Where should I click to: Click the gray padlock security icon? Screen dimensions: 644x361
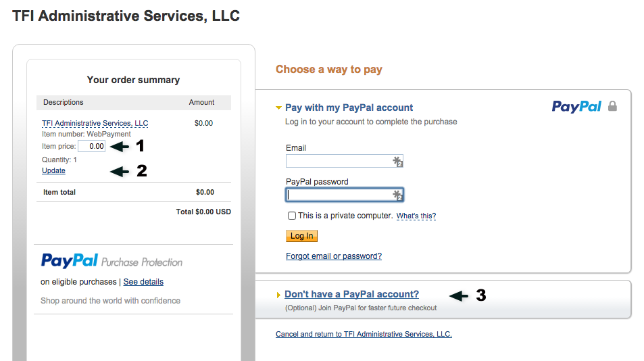pos(612,106)
